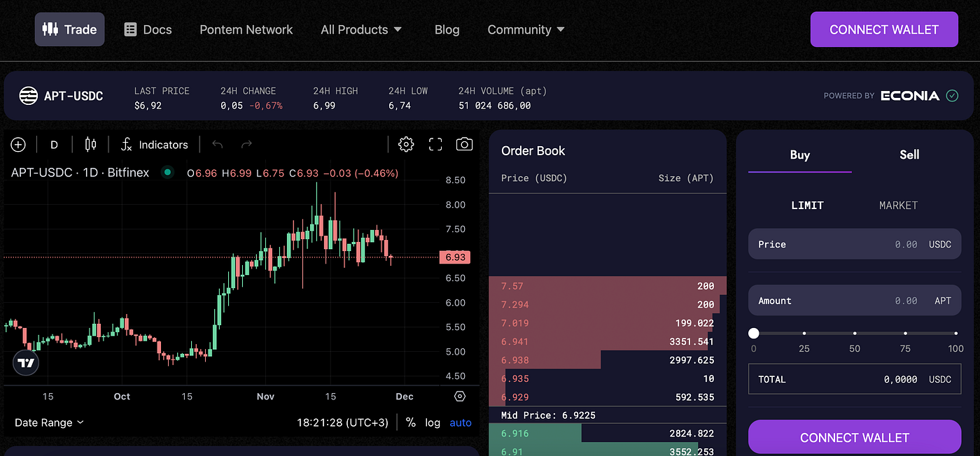980x456 pixels.
Task: Click the TOTAL USDC field
Action: pos(855,379)
